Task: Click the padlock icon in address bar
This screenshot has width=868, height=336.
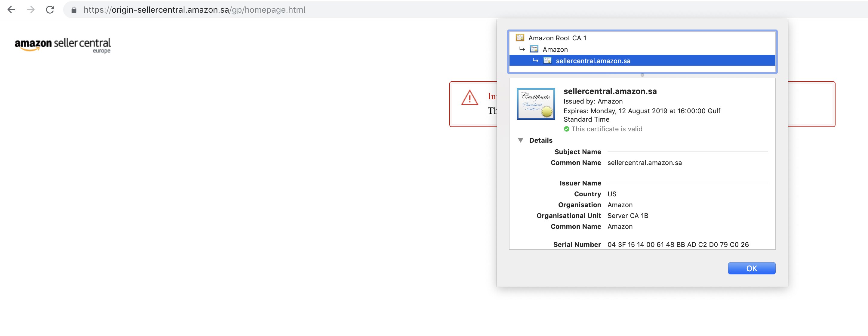Action: pyautogui.click(x=74, y=10)
